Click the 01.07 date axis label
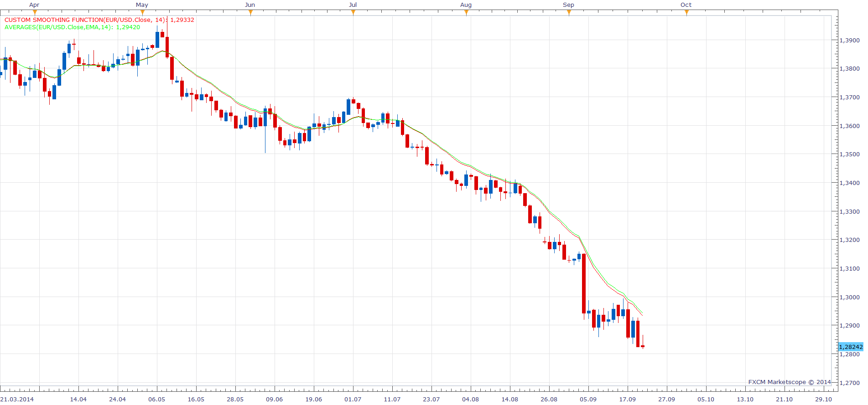868x405 pixels. click(353, 399)
